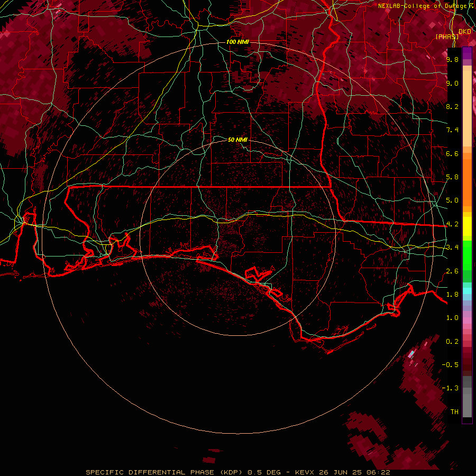
Task: Click the 8.2 value on the color scale
Action: [x=452, y=106]
